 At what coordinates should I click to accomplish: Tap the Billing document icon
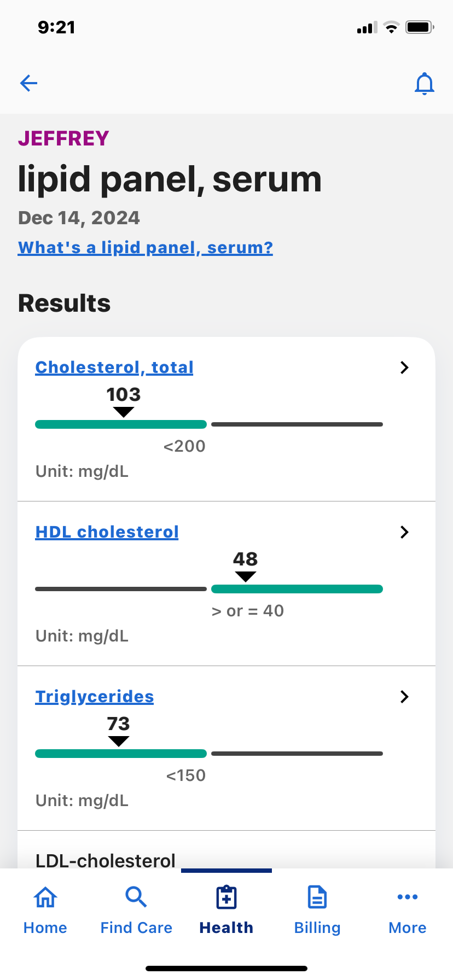[317, 897]
